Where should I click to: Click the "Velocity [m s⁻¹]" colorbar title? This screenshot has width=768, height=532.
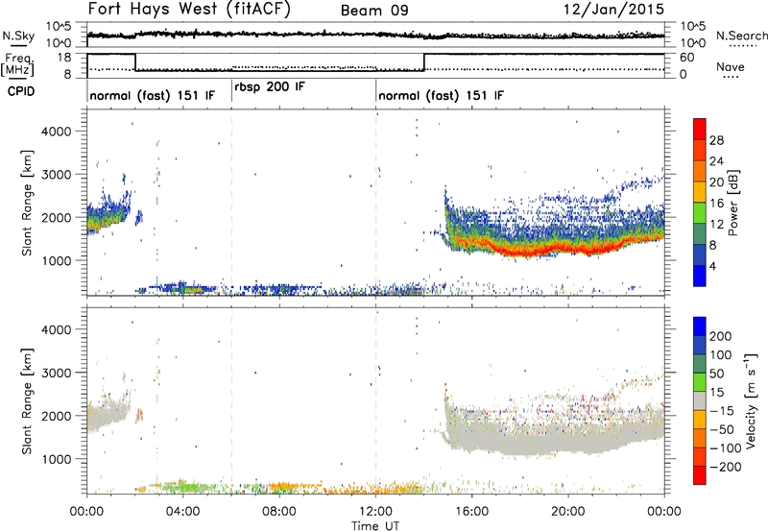[x=751, y=400]
